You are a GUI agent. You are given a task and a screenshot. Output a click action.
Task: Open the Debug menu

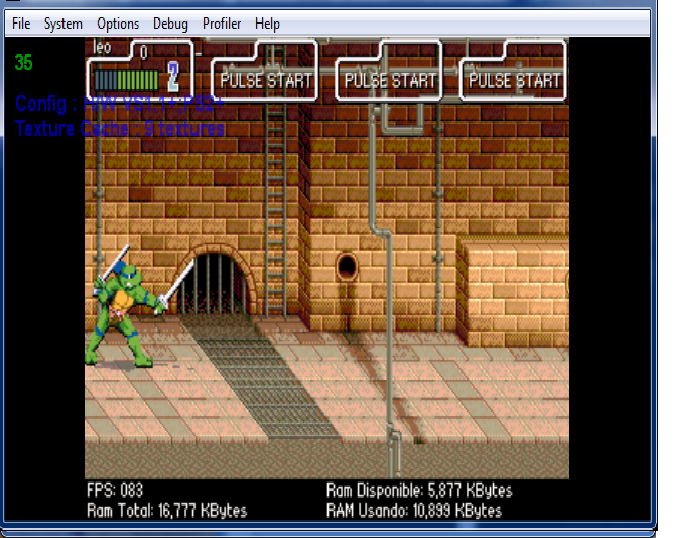tap(170, 24)
